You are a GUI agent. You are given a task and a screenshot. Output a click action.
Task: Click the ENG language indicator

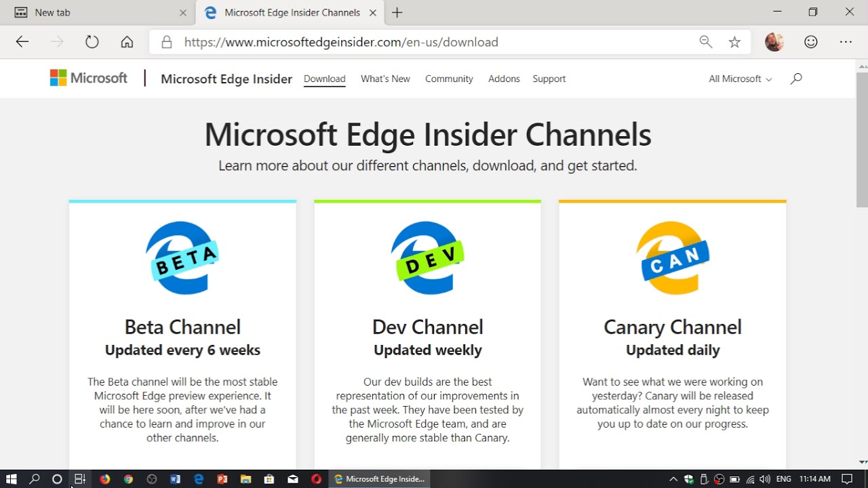[x=783, y=479]
